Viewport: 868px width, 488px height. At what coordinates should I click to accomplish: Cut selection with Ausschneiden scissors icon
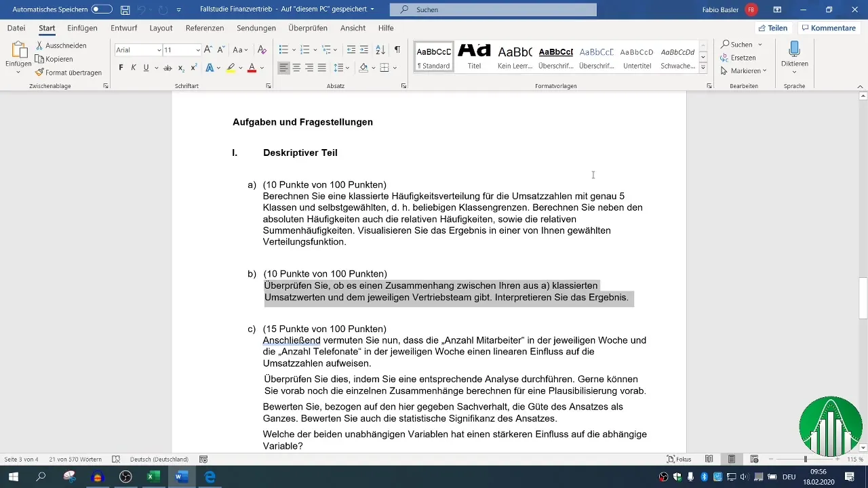(x=40, y=45)
